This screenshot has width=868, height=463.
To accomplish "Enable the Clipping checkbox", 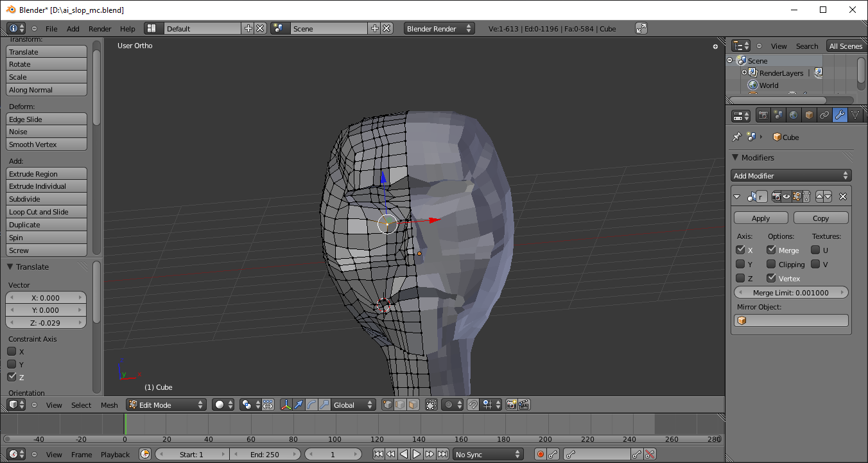I will [771, 265].
